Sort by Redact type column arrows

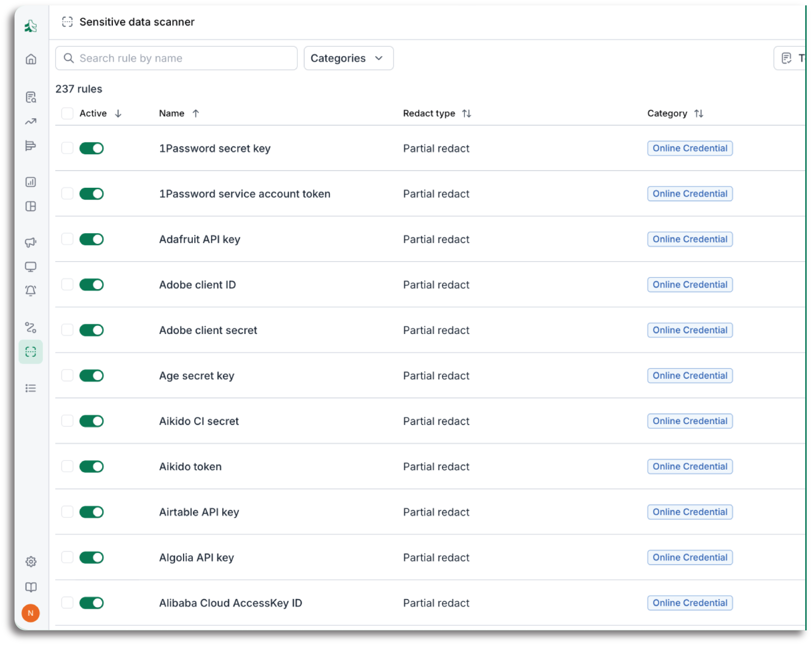467,113
